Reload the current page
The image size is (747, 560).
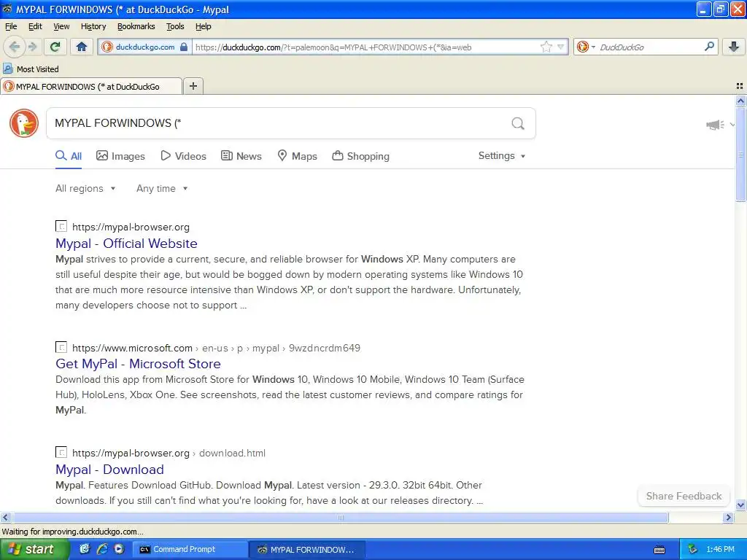(55, 47)
